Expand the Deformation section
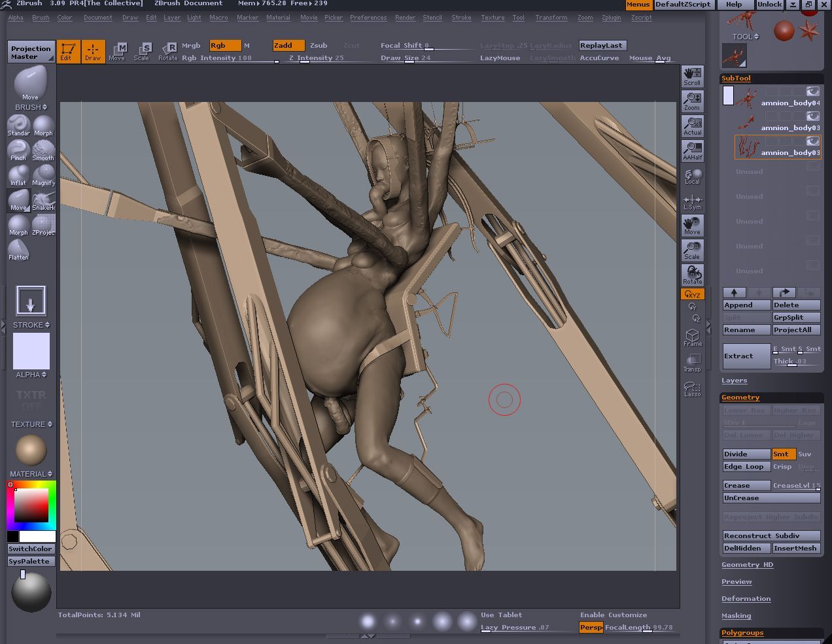This screenshot has height=644, width=832. [746, 599]
